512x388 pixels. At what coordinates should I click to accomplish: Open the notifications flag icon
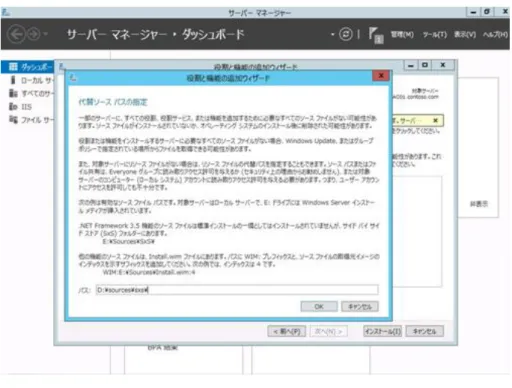376,35
